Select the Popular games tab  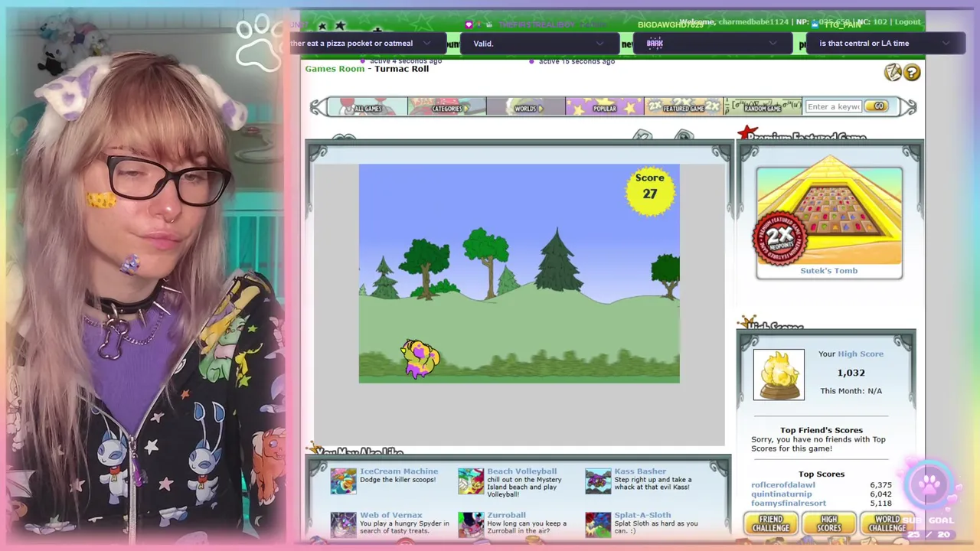tap(604, 107)
